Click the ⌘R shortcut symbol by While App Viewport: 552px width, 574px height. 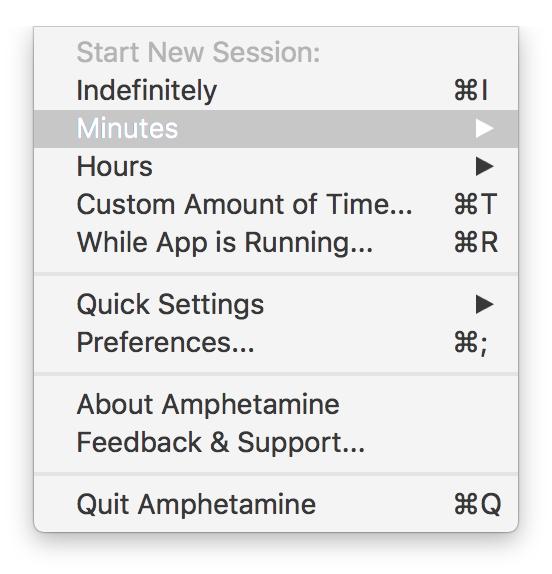click(476, 242)
